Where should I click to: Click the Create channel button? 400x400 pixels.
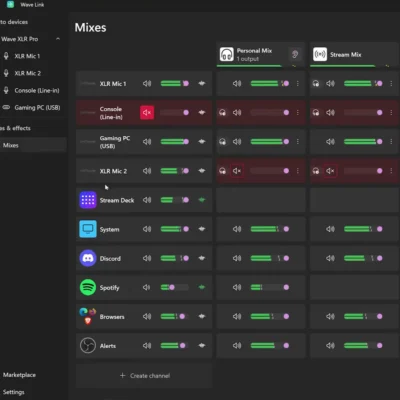click(x=144, y=376)
